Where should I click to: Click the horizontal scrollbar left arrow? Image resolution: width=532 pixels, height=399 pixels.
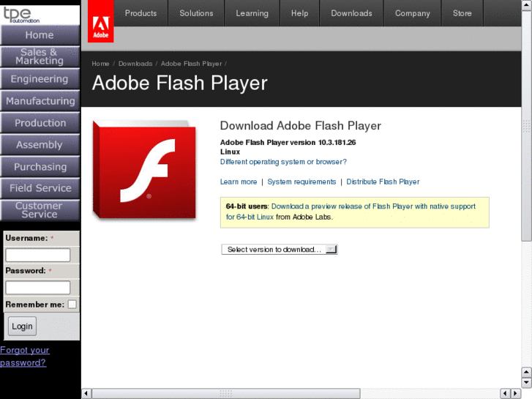point(86,393)
